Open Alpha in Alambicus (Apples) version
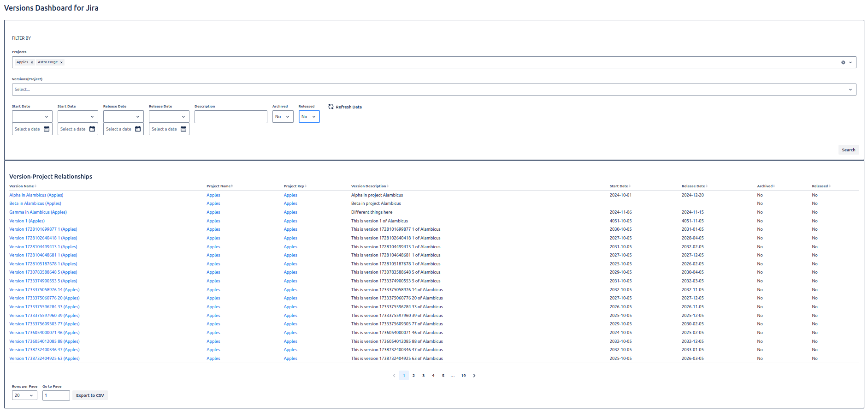This screenshot has height=413, width=868. pyautogui.click(x=36, y=195)
